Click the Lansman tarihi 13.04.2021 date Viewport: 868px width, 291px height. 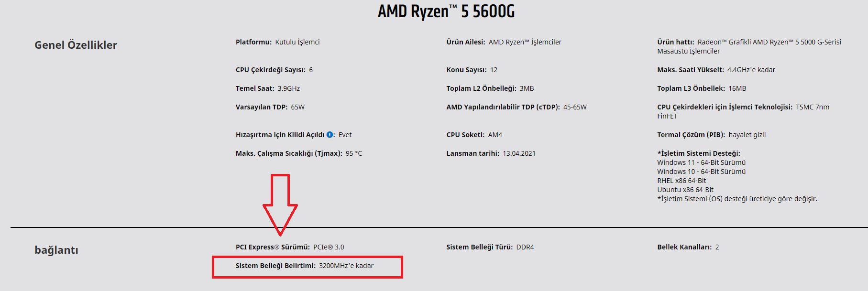(x=519, y=153)
